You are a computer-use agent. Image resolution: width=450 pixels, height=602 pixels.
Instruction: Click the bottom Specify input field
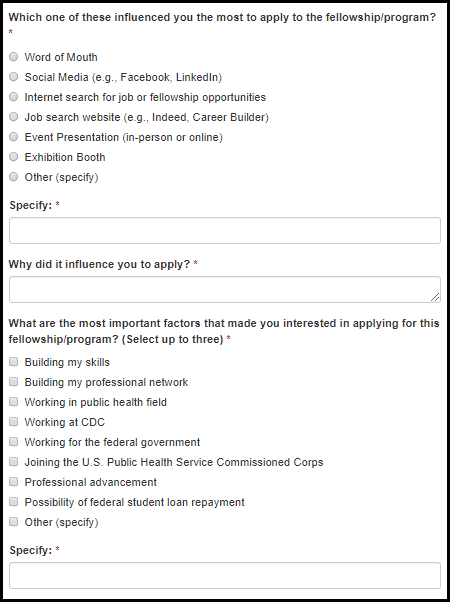coord(225,576)
